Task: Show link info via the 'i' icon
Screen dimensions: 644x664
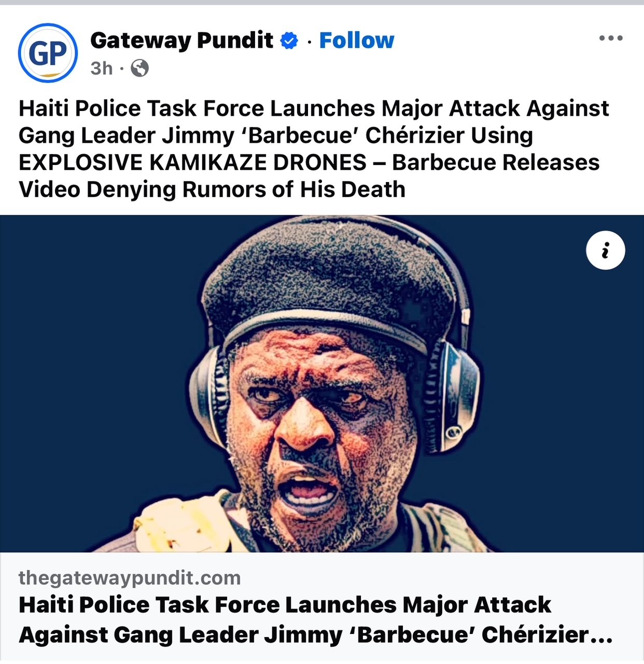Action: (606, 250)
